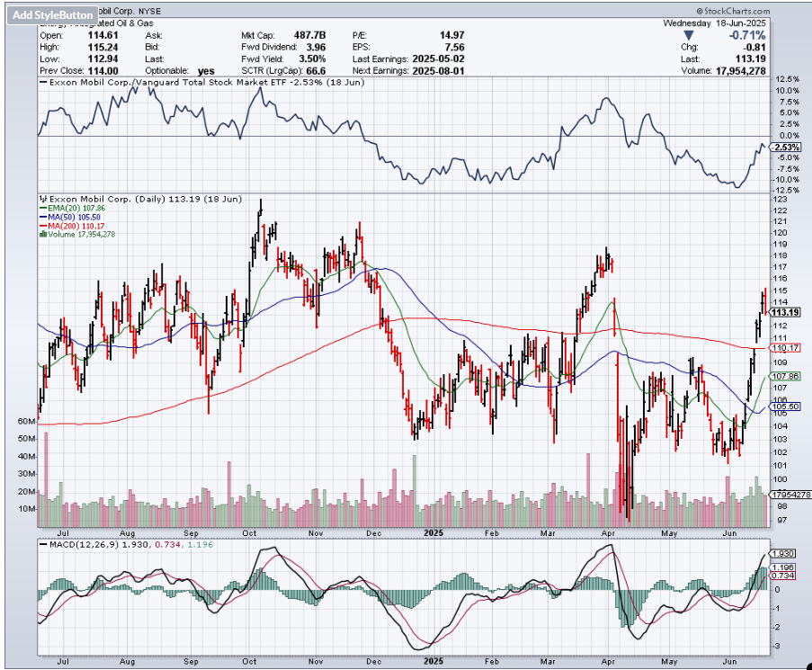The image size is (812, 670).
Task: Click the Oct label under the price panel
Action: 250,533
